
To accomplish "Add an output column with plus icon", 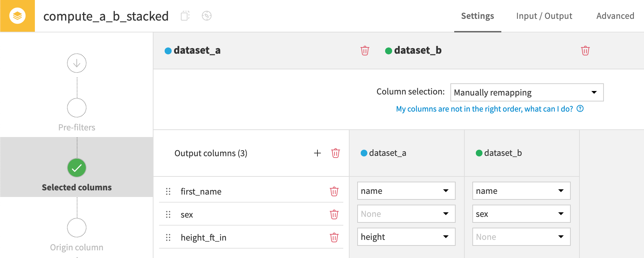I will coord(317,153).
